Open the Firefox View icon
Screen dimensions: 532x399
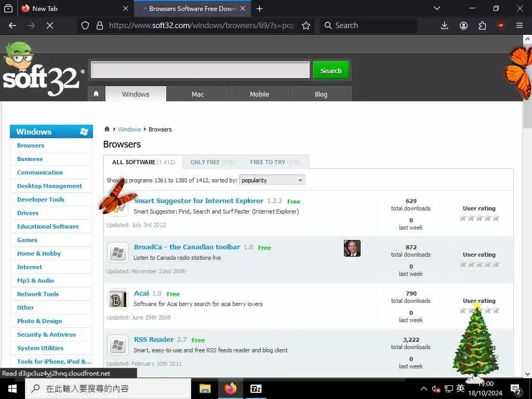click(x=8, y=8)
